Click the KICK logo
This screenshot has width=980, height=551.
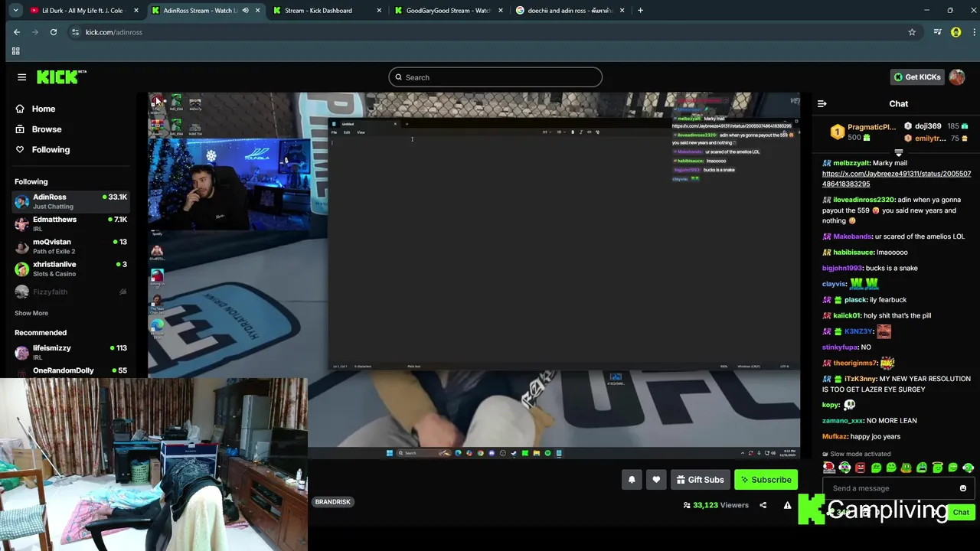61,77
